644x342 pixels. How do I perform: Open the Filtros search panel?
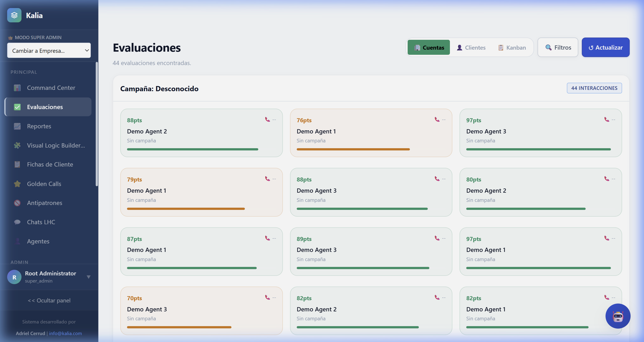pos(558,47)
